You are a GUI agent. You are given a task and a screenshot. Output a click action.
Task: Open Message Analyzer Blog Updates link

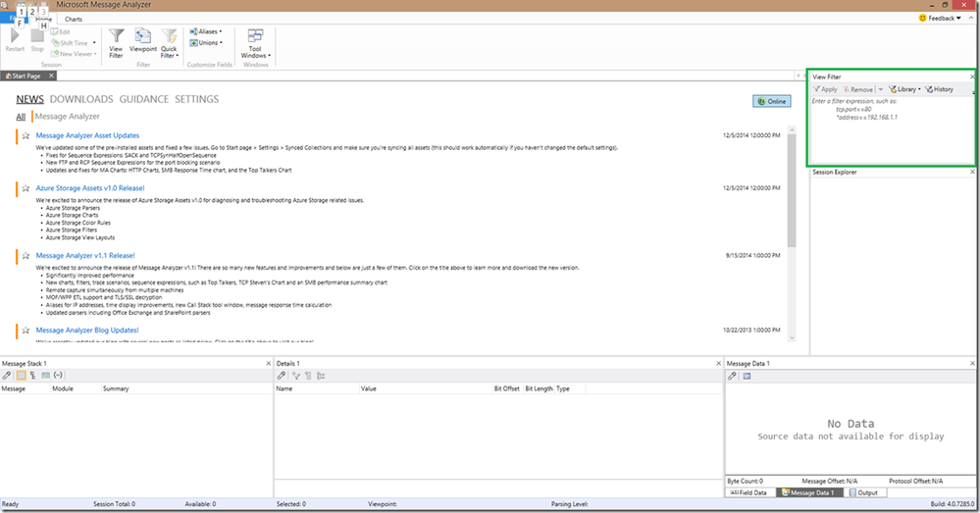point(87,330)
